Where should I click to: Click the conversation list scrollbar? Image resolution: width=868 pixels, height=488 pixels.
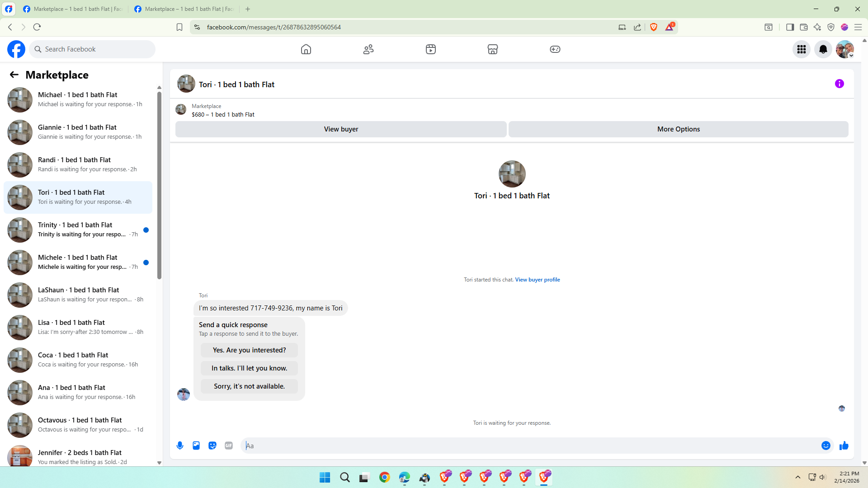pos(159,185)
